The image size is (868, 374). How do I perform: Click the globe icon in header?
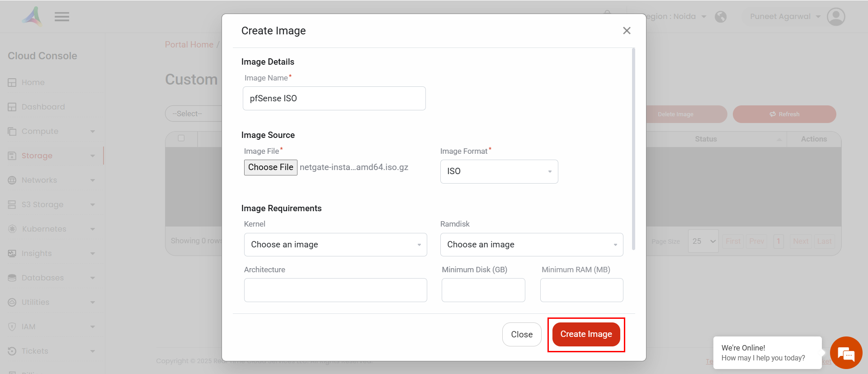click(721, 17)
